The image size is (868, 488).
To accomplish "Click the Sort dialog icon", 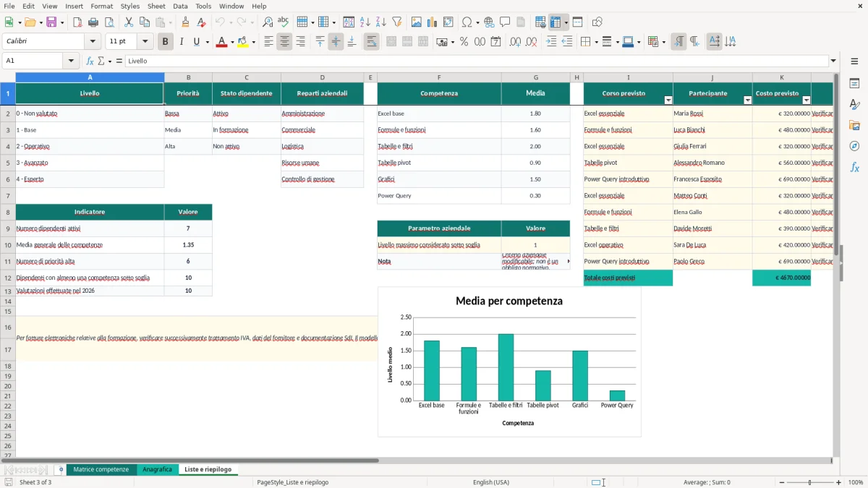I will 349,22.
